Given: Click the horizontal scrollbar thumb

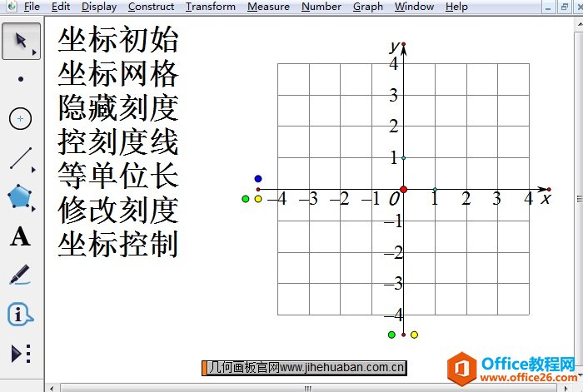Looking at the screenshot, I should pyautogui.click(x=308, y=389).
